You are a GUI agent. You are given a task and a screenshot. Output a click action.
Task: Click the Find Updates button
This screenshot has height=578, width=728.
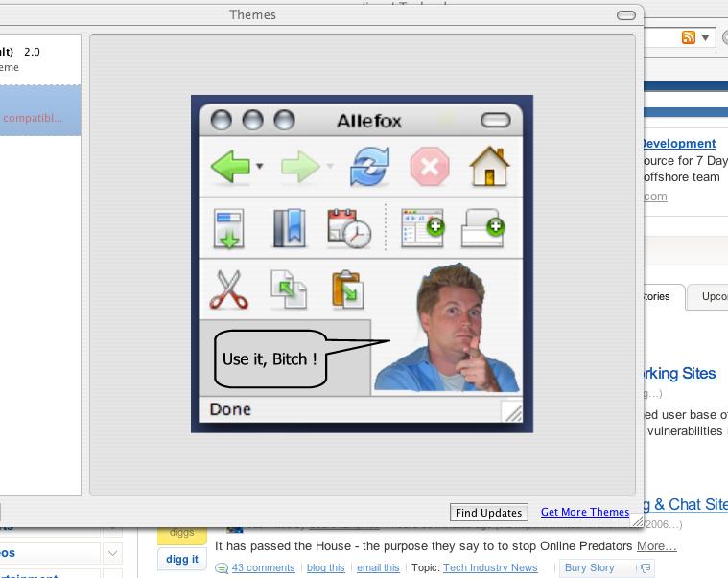coord(489,513)
